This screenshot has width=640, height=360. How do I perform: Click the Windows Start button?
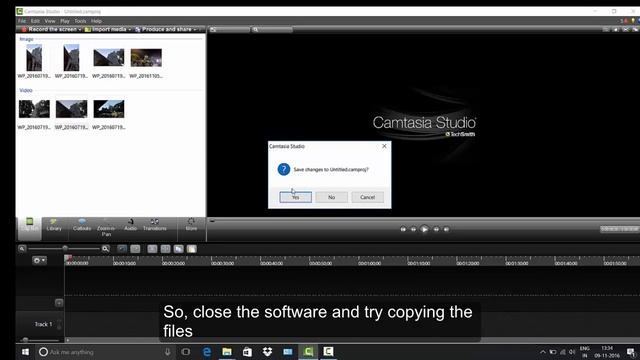25,351
